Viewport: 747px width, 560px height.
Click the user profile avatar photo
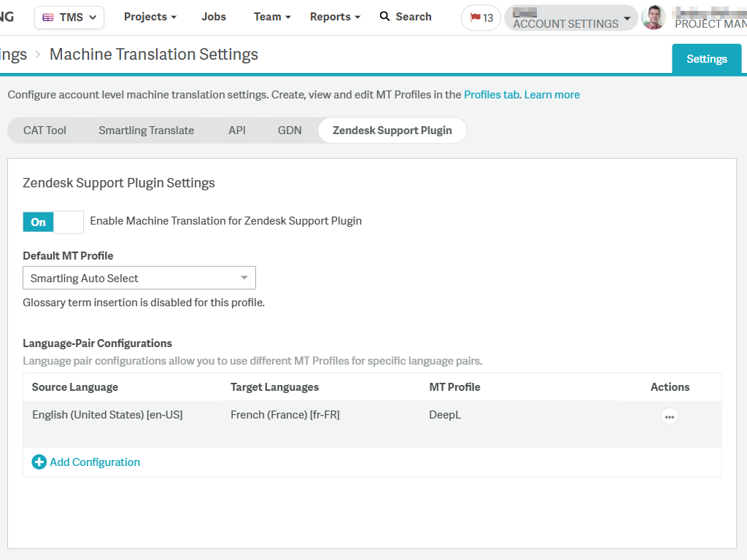click(x=653, y=17)
